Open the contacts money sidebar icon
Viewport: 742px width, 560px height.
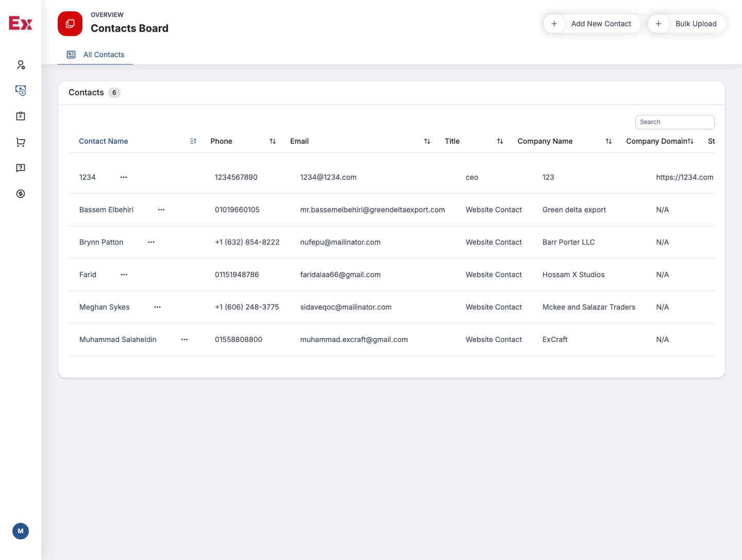tap(21, 91)
